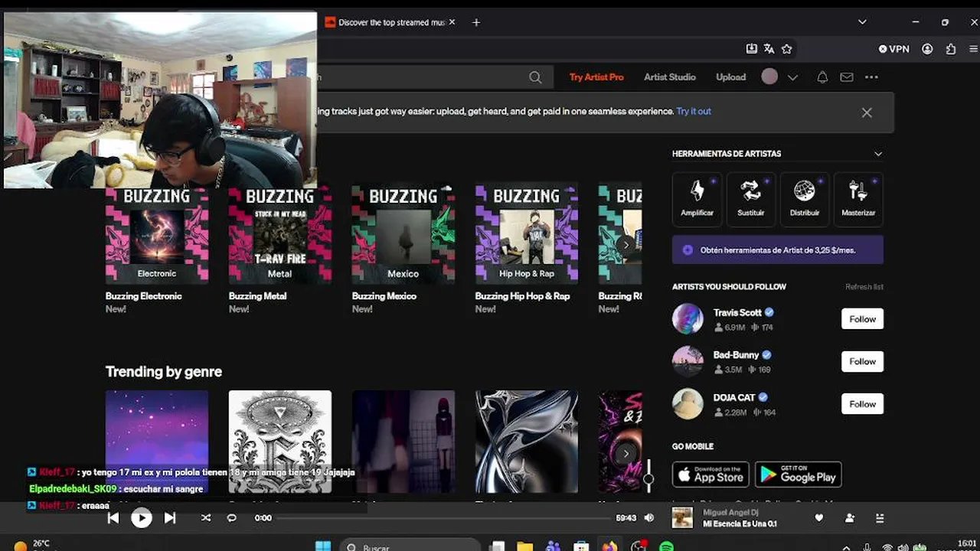980x551 pixels.
Task: Follow DOJA CAT
Action: 862,404
